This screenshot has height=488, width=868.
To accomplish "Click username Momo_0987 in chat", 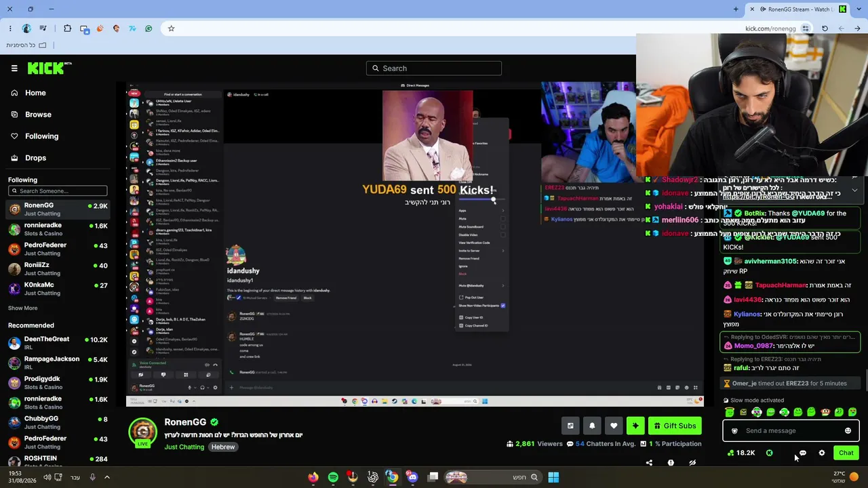I will click(753, 346).
